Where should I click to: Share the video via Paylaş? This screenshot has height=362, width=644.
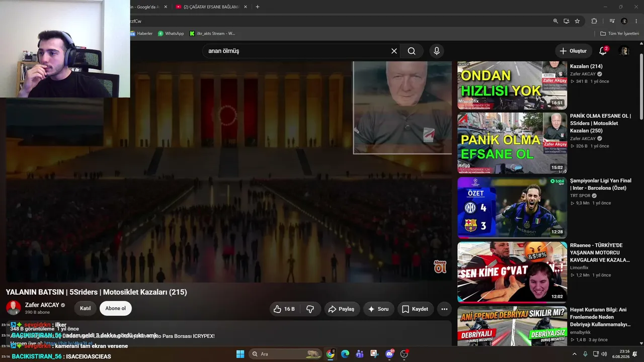342,309
